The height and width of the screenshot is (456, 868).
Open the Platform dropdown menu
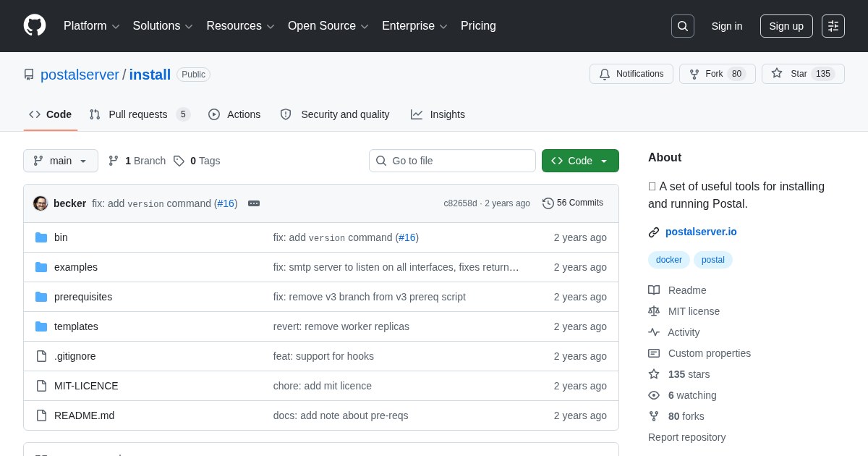coord(91,26)
